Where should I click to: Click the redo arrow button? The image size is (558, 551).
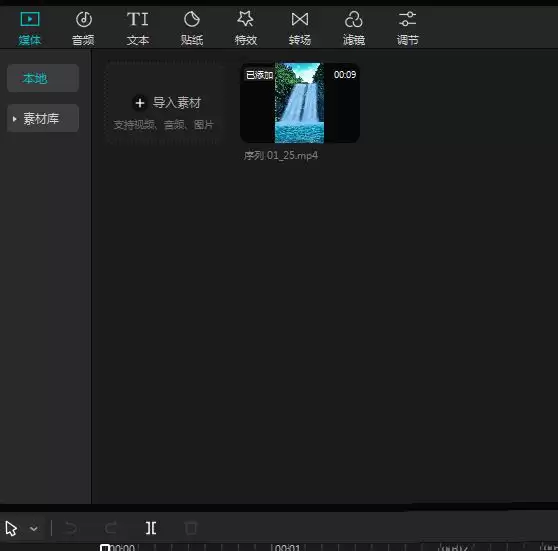111,528
